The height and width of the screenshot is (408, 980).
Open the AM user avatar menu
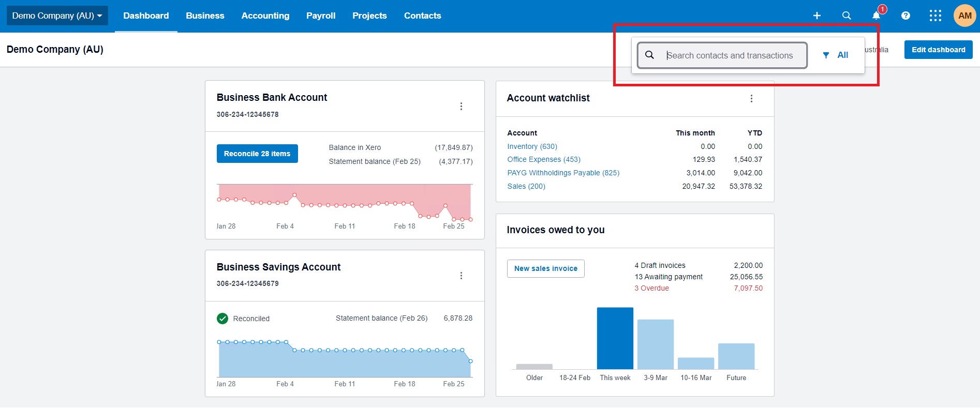coord(964,16)
